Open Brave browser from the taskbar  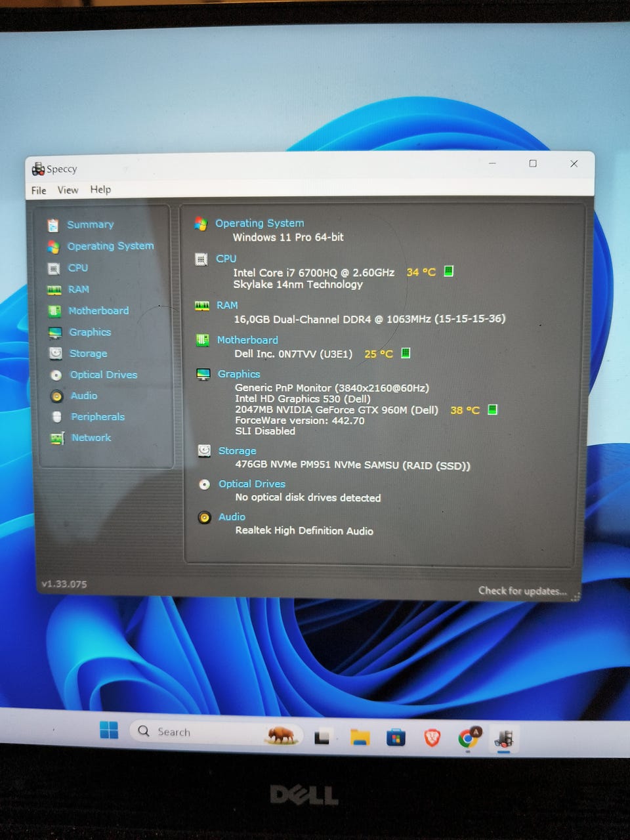pyautogui.click(x=432, y=738)
